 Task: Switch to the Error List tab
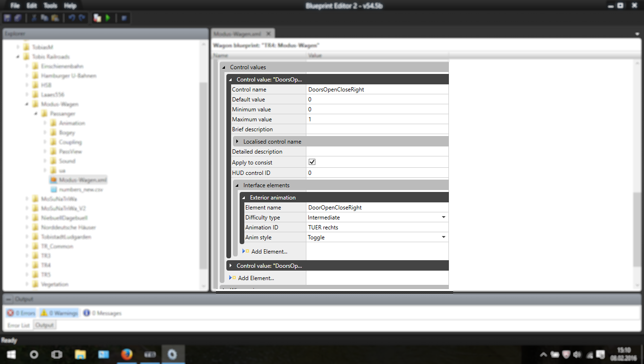pyautogui.click(x=19, y=325)
